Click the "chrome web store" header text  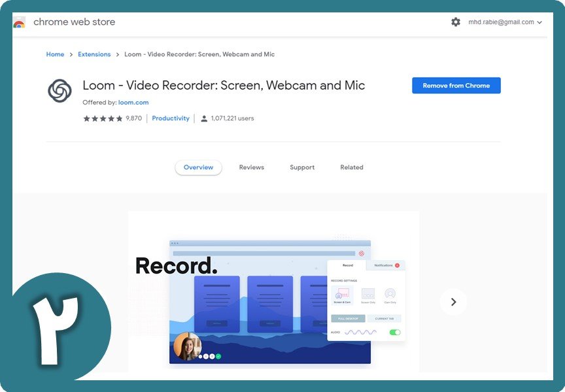tap(75, 22)
